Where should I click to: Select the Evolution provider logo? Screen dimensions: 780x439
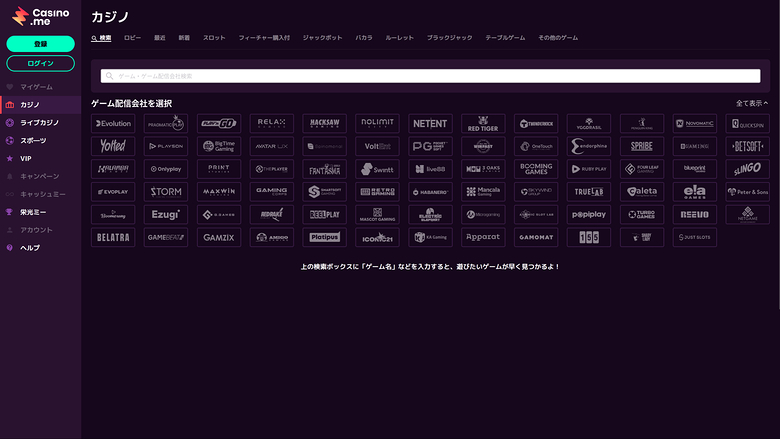tap(112, 124)
